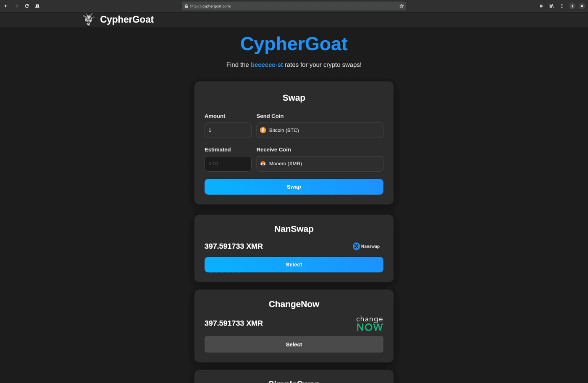Open the Receive Coin Monero (XMR) dropdown
The height and width of the screenshot is (383, 588).
point(320,164)
